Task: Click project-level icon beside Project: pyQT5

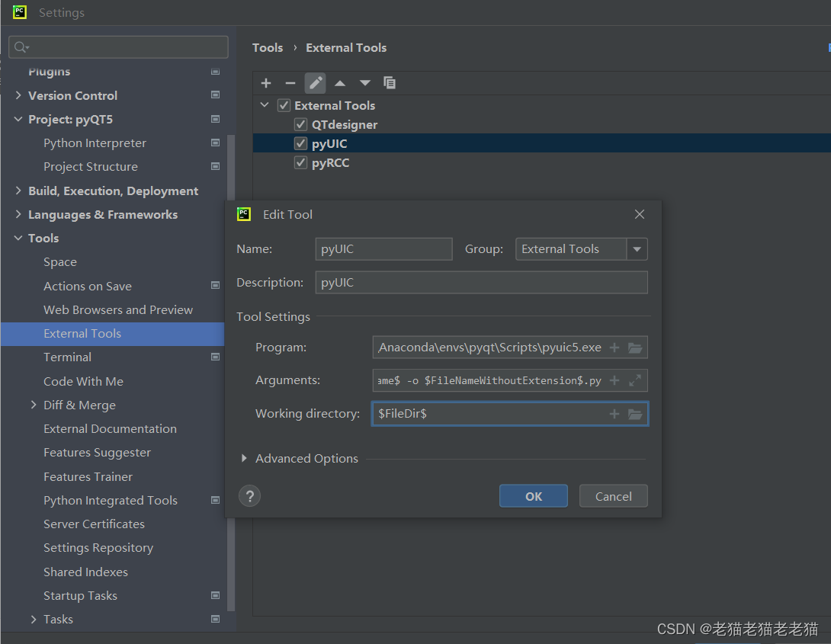Action: pos(215,119)
